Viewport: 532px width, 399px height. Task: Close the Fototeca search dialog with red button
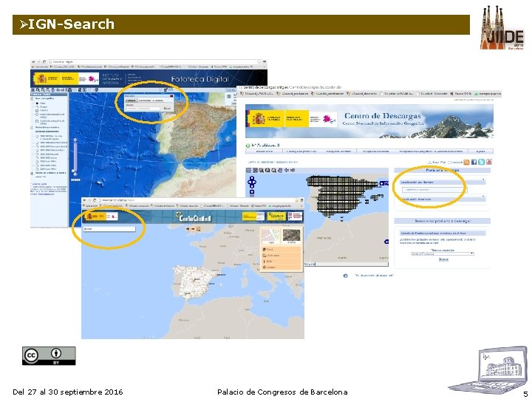[x=171, y=96]
